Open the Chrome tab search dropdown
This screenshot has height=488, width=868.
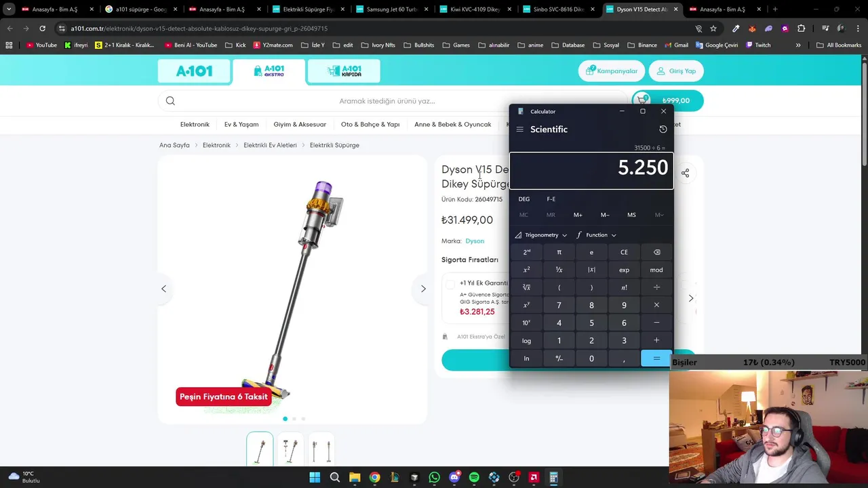[9, 9]
